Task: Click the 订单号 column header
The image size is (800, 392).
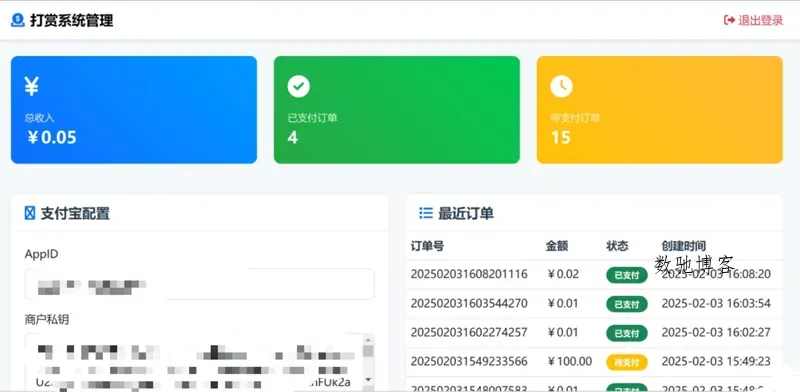Action: click(x=427, y=246)
